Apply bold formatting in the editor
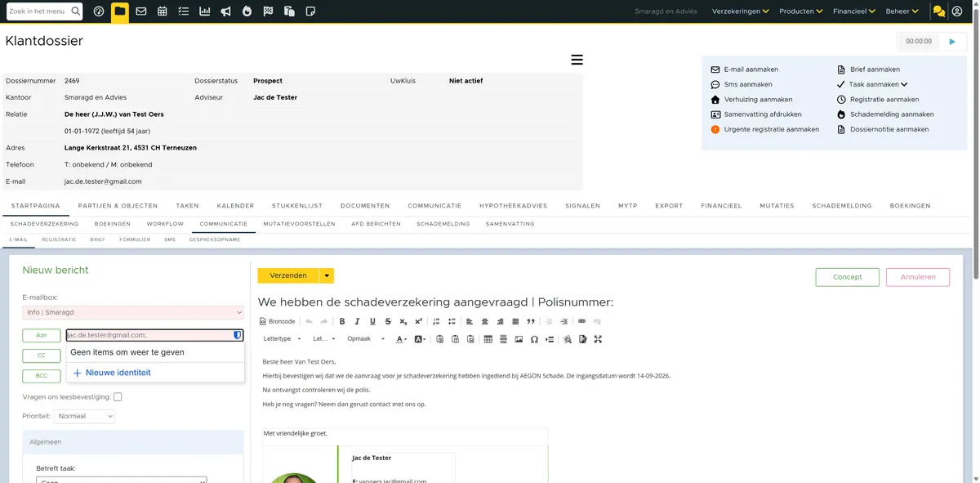This screenshot has height=483, width=980. [x=342, y=321]
